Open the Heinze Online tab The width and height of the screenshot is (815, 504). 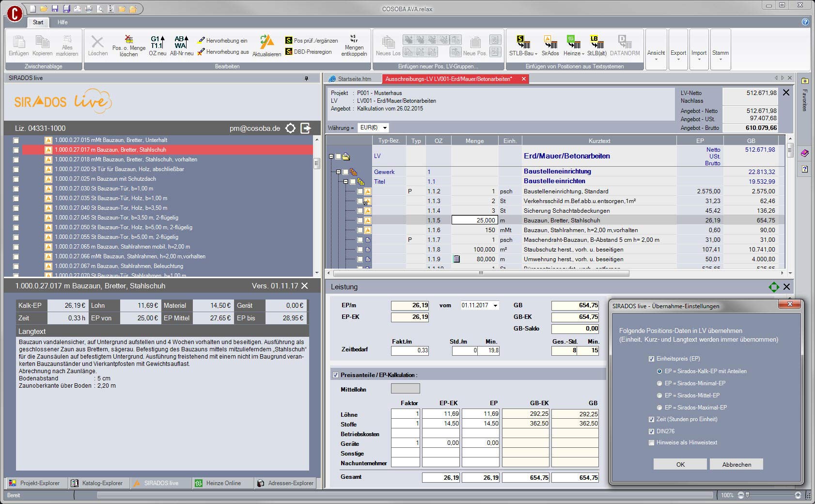[222, 483]
